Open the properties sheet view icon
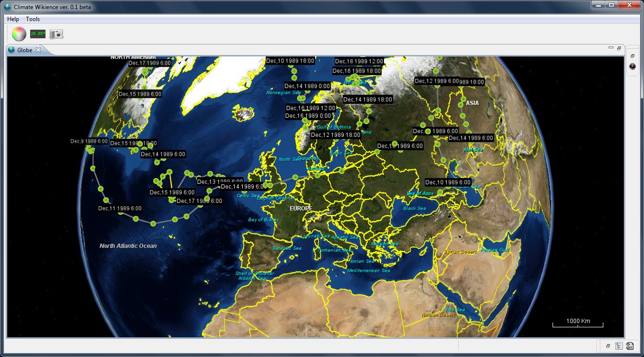 point(630,346)
